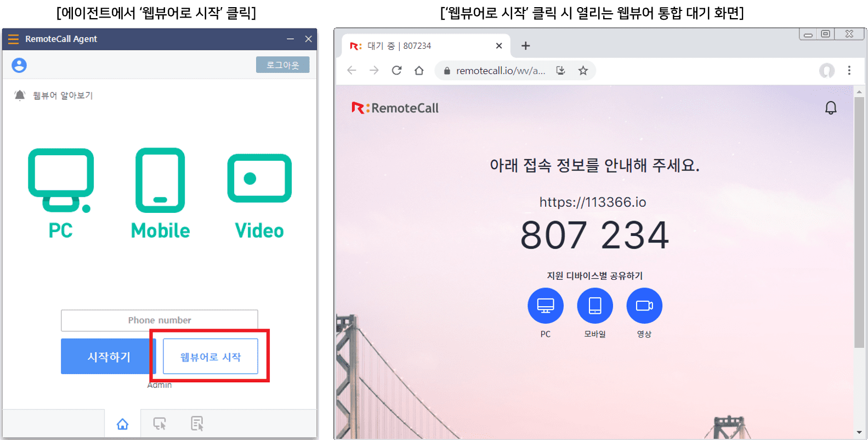The height and width of the screenshot is (440, 868).
Task: Open the browser profile avatar
Action: [x=827, y=70]
